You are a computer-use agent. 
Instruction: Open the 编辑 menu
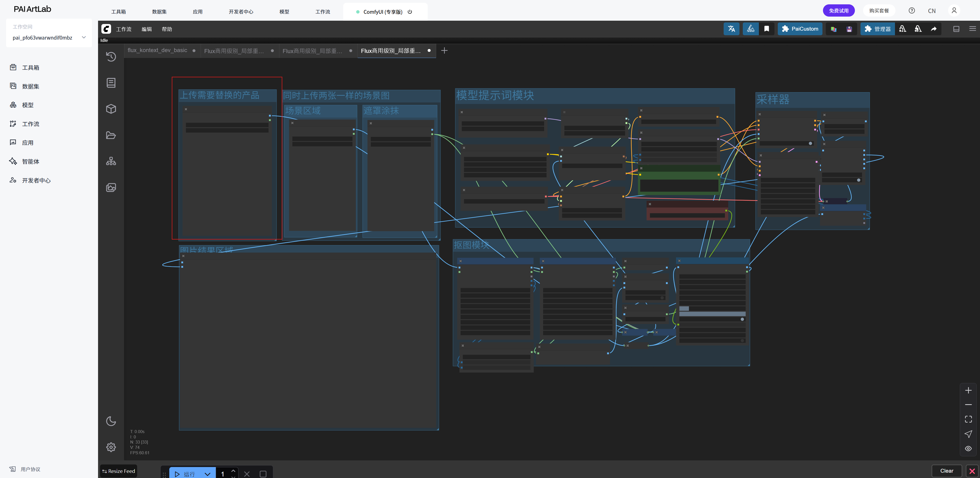pos(147,29)
